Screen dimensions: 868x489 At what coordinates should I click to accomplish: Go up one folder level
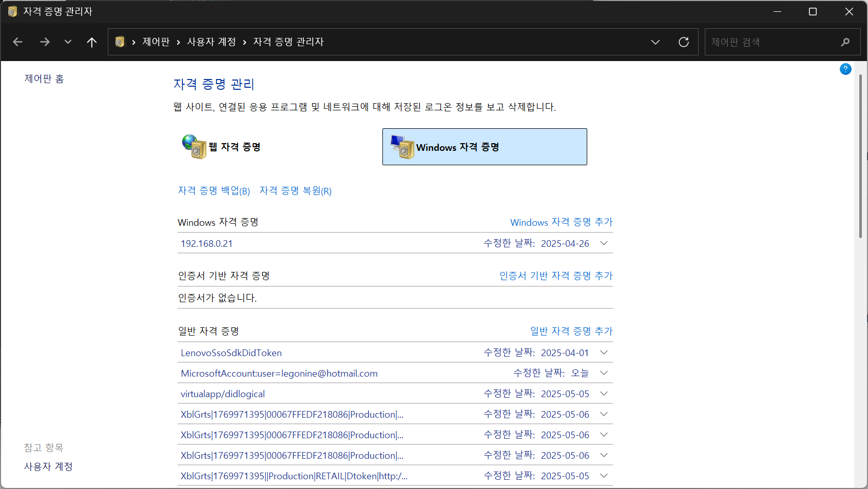pos(92,42)
